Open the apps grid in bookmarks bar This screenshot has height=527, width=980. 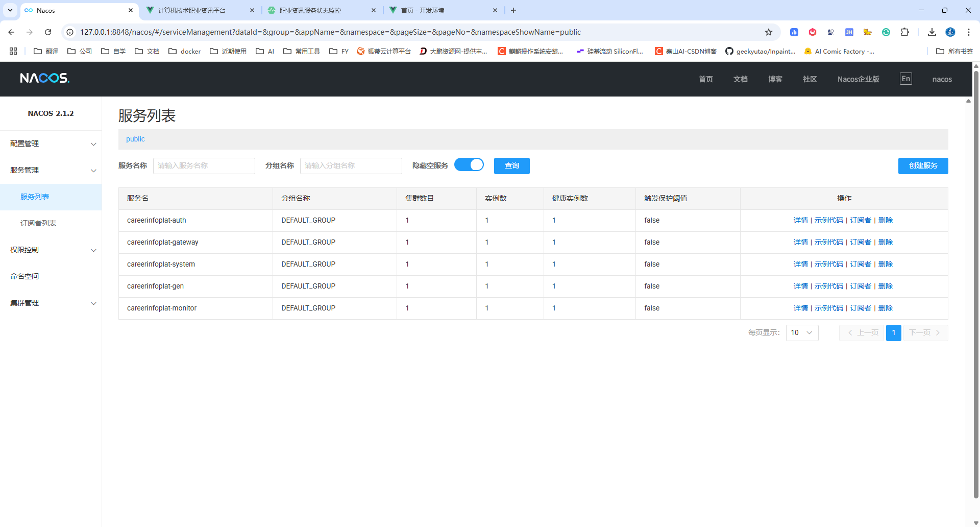pos(13,51)
